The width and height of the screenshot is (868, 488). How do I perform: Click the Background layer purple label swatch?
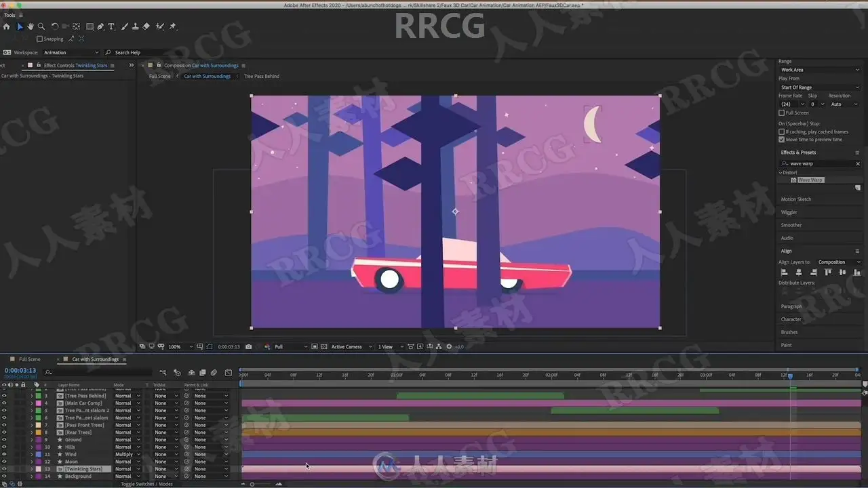(x=38, y=476)
